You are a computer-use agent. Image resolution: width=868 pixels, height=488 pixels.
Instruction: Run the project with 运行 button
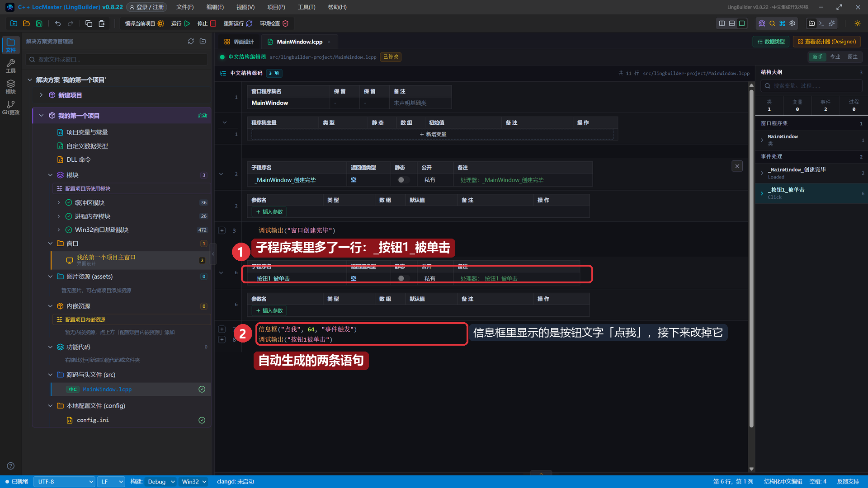click(180, 23)
